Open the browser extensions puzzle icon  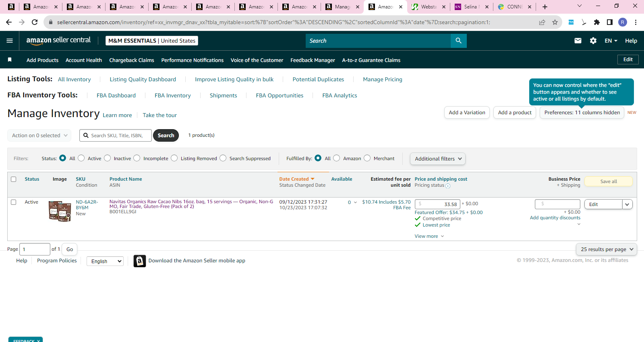597,22
